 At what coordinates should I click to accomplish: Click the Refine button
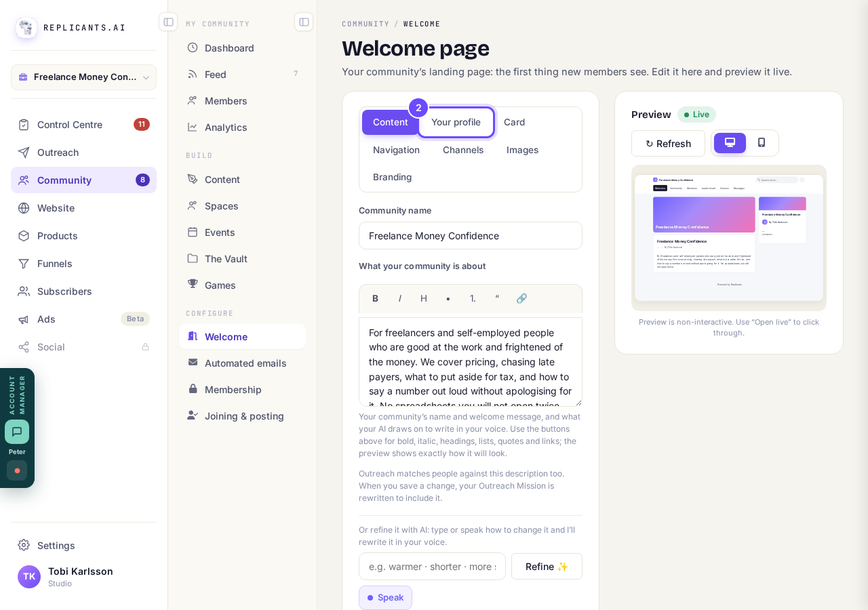[x=547, y=567]
